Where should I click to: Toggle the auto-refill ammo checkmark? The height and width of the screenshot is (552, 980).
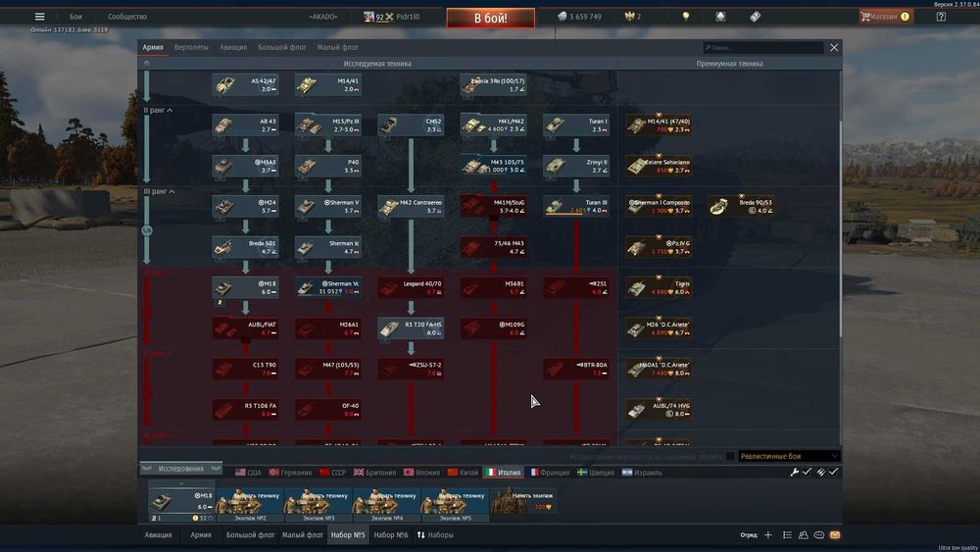[833, 472]
